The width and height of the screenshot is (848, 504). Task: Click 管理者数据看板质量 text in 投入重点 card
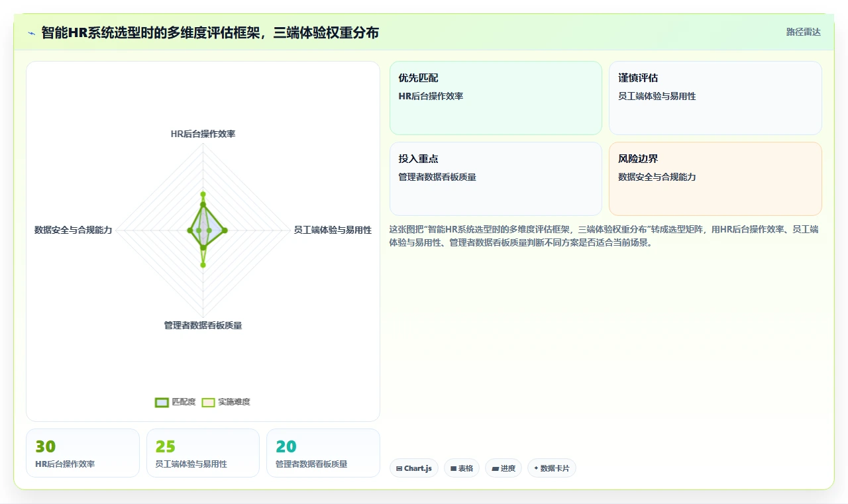pos(437,177)
